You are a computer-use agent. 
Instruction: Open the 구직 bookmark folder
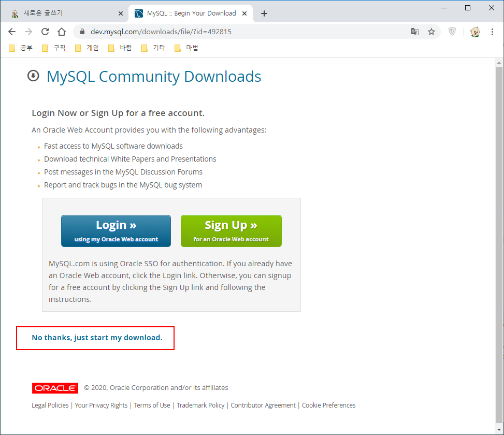tap(54, 48)
